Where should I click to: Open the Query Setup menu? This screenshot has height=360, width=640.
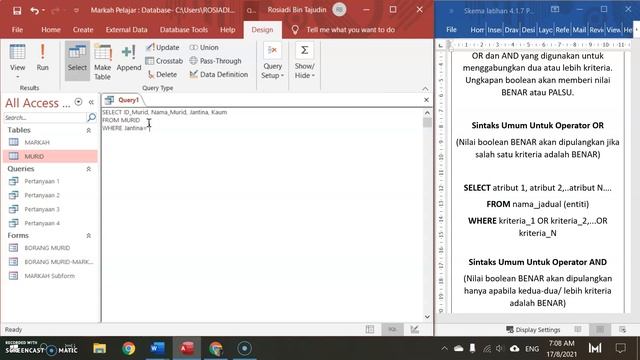(x=272, y=61)
